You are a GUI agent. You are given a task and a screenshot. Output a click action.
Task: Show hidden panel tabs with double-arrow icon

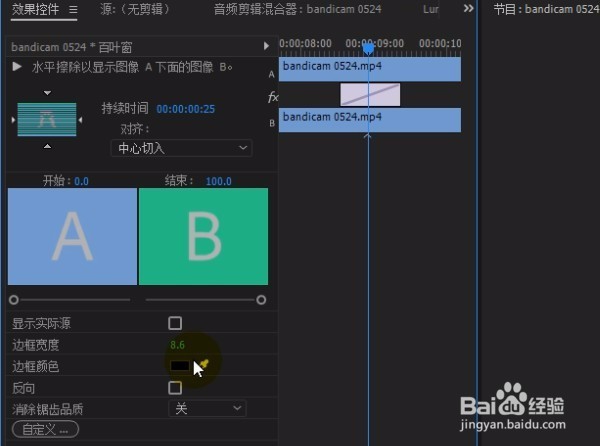pyautogui.click(x=468, y=8)
